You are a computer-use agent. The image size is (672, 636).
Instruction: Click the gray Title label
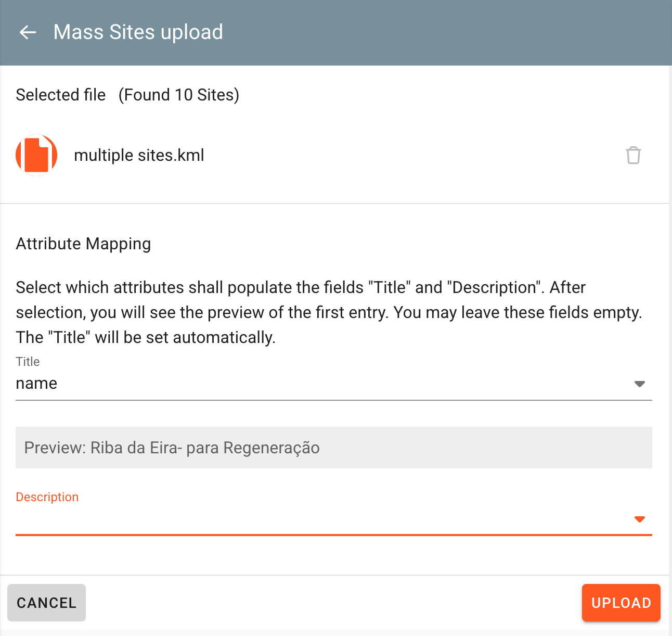tap(28, 362)
